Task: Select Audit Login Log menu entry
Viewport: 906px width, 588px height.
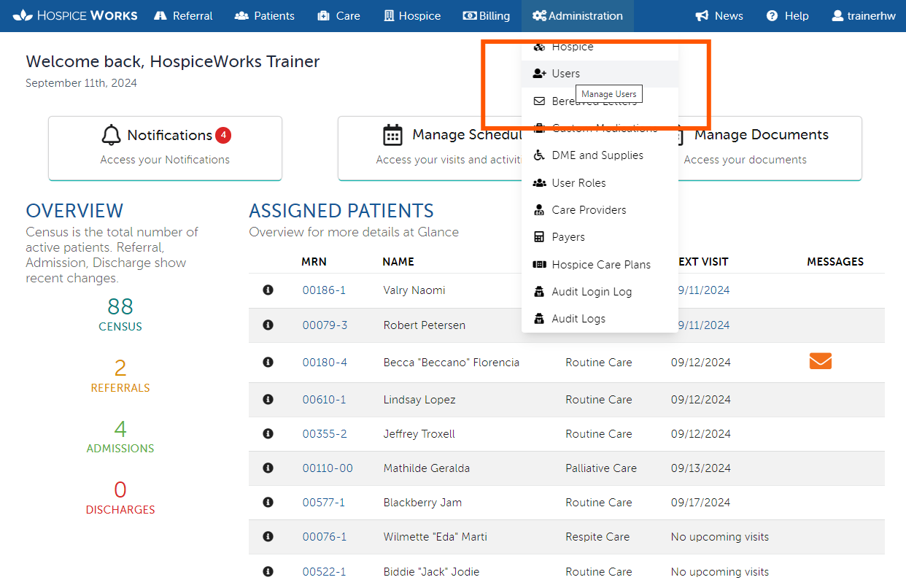Action: pos(600,292)
